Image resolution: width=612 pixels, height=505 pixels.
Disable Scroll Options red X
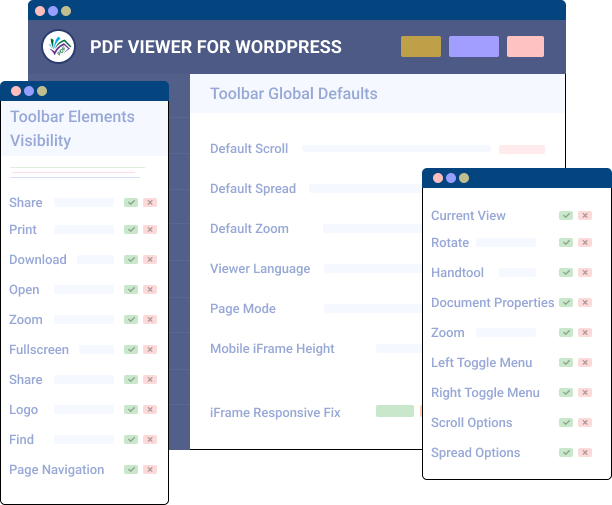tap(585, 423)
